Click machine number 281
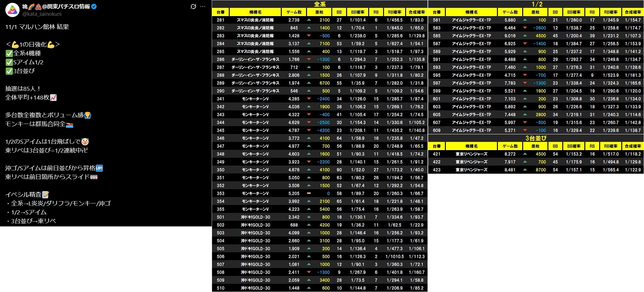The height and width of the screenshot is (292, 644). click(221, 20)
